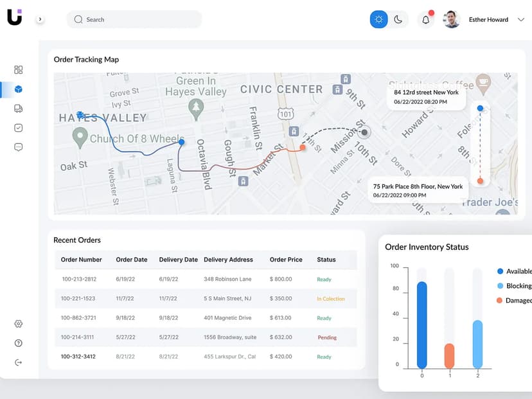
Task: Open the dashboard grid sidebar icon
Action: pos(19,69)
